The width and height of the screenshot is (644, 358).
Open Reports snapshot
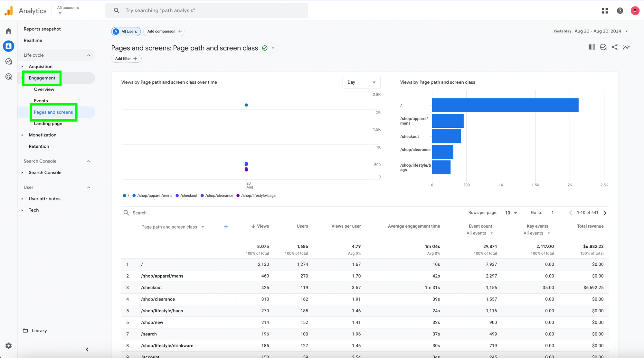42,29
